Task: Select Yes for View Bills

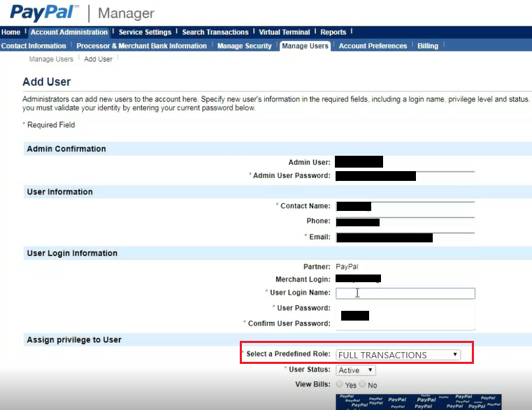Action: click(339, 384)
